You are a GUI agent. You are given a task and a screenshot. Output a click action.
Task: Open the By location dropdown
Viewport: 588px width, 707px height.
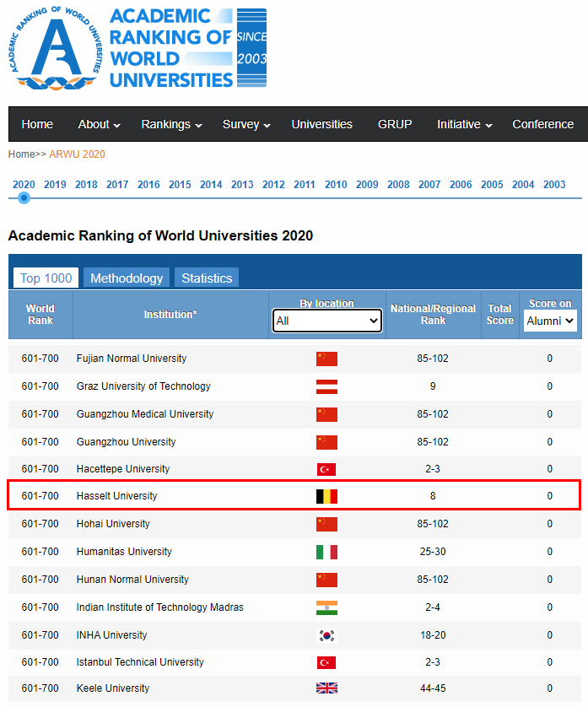327,321
